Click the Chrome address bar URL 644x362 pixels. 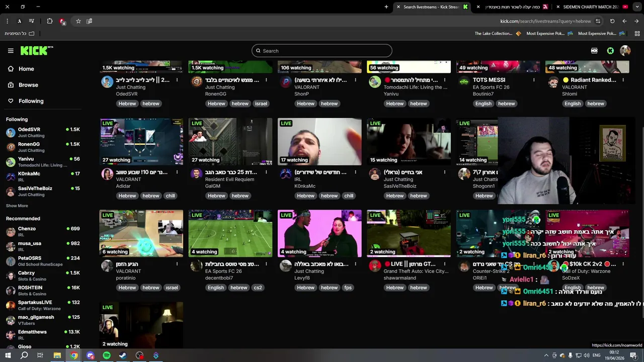(x=545, y=21)
